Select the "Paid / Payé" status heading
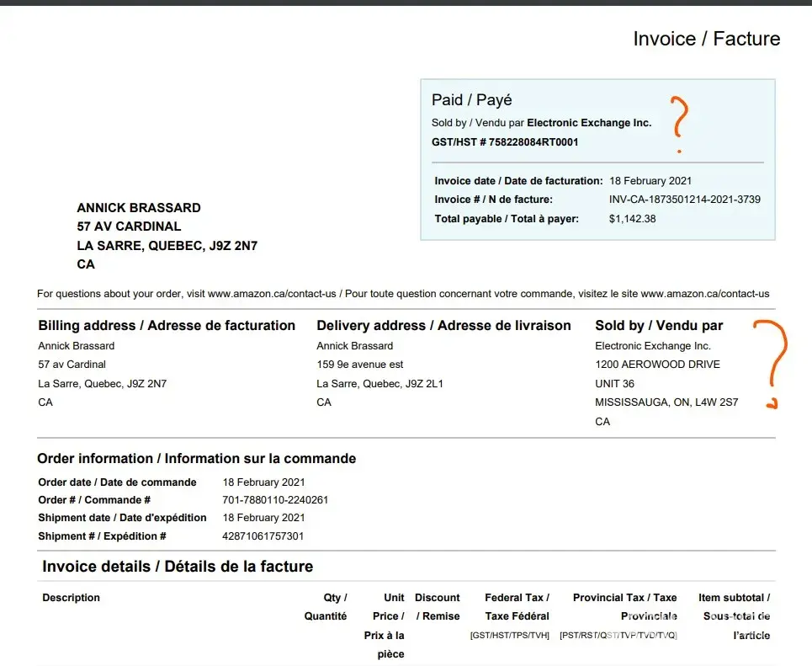812x666 pixels. click(x=471, y=100)
